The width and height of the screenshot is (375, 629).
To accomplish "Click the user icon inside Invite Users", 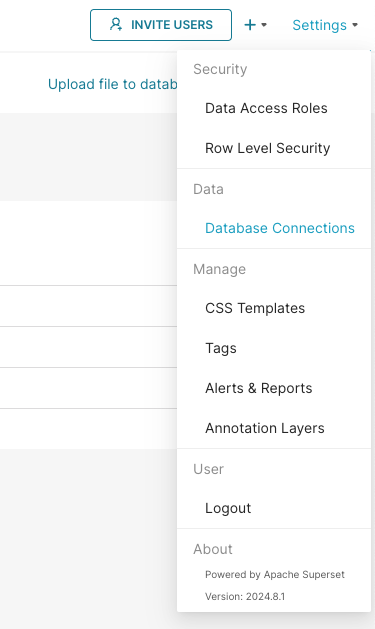I will click(116, 24).
